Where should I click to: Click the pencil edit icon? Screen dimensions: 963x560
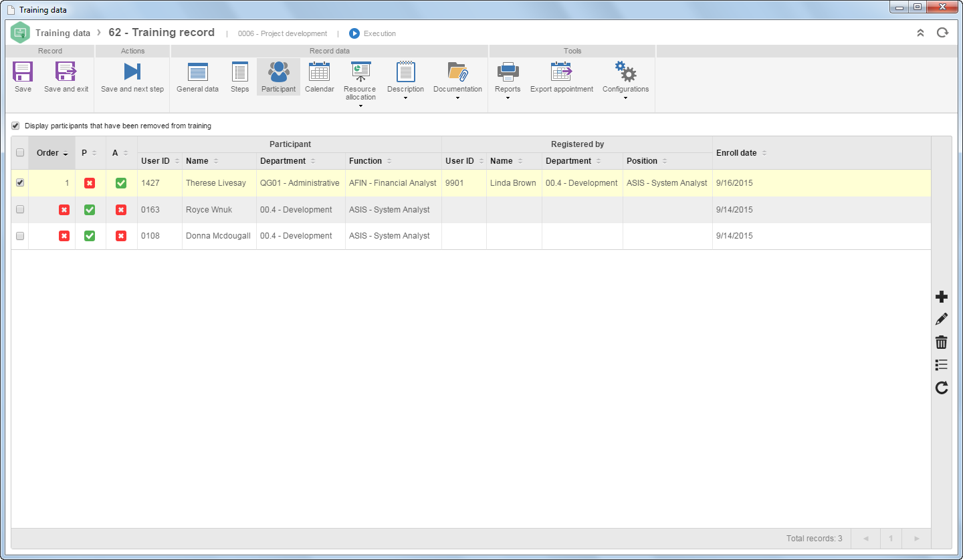coord(942,319)
